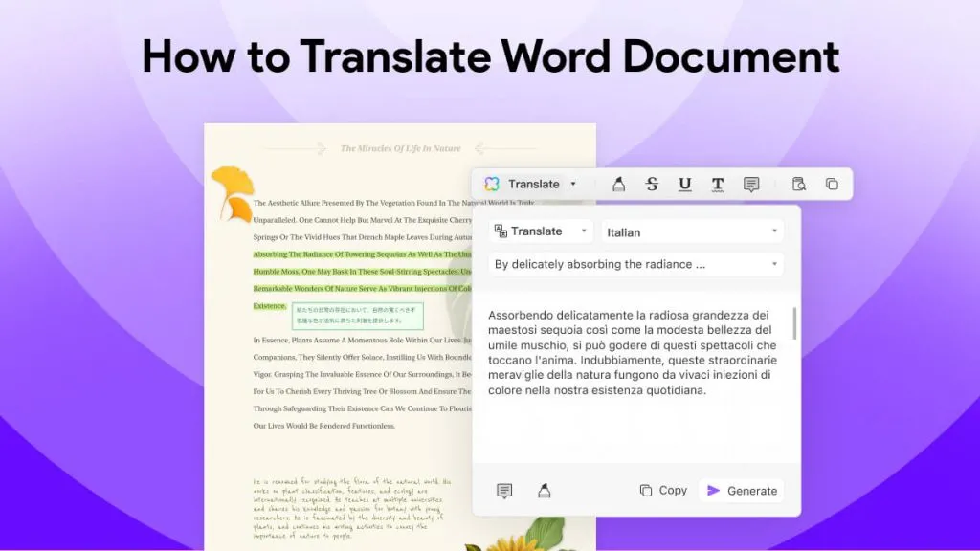The image size is (980, 551).
Task: Click the colorful AI logo beside Translate
Action: pos(492,184)
